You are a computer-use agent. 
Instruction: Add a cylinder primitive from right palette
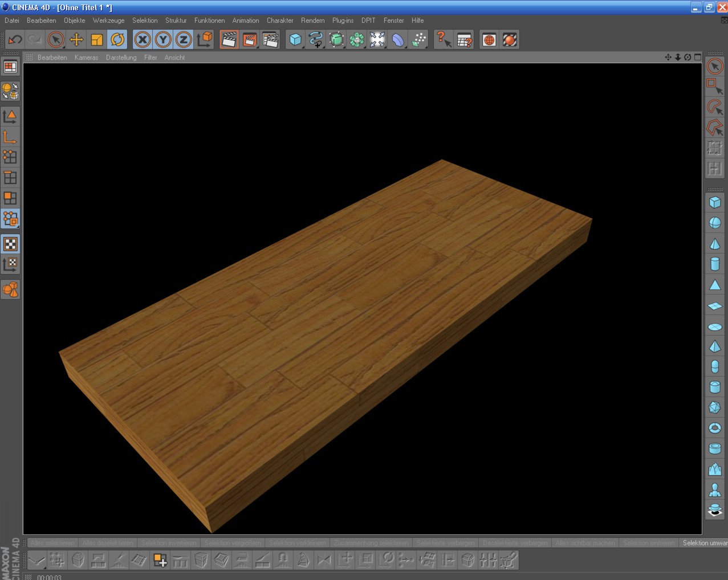pos(715,264)
